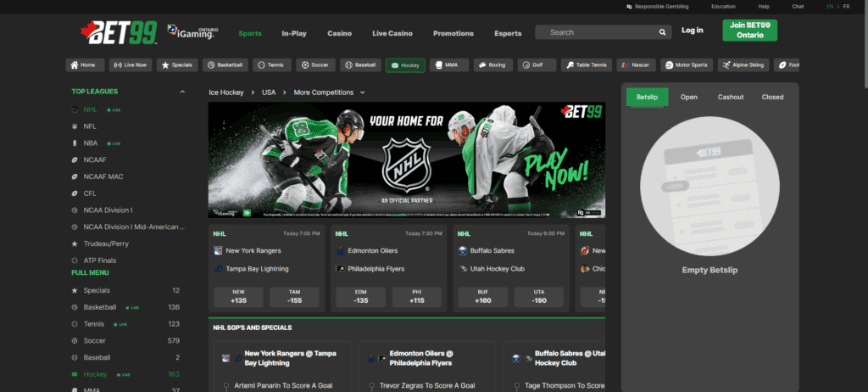Bet BUF +160 Sabres moneyline

tap(482, 297)
